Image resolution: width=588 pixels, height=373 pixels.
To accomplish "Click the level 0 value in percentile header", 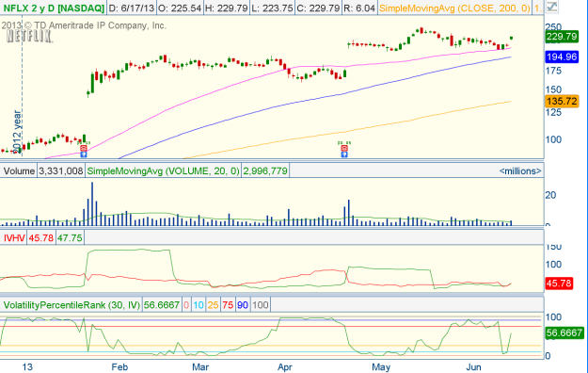I will [186, 304].
